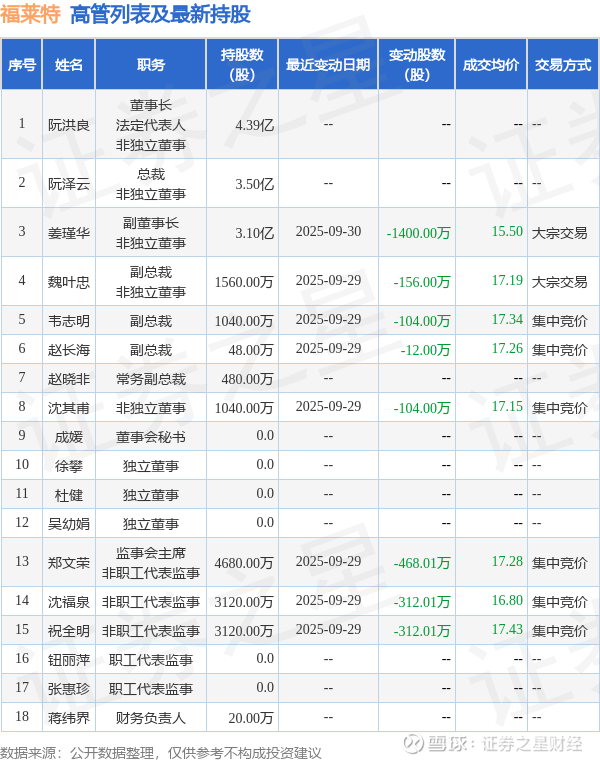This screenshot has width=600, height=762.
Task: Click the average price 17.19
Action: click(x=507, y=280)
